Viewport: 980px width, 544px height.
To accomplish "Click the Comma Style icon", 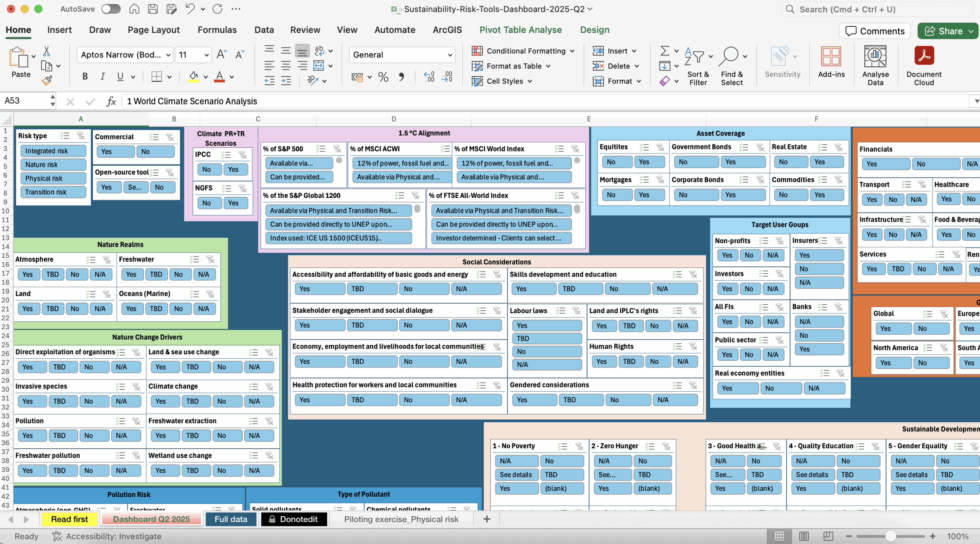I will (x=401, y=77).
